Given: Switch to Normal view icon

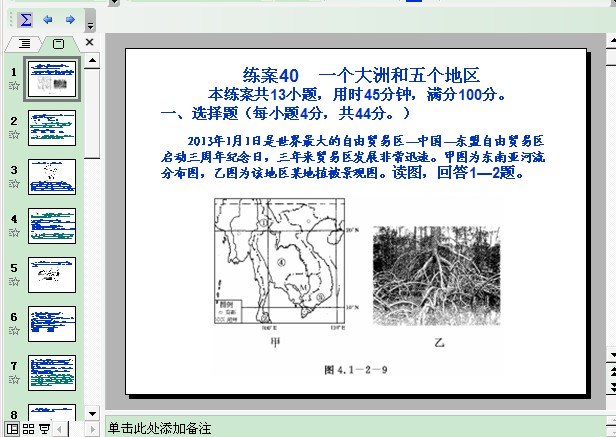Looking at the screenshot, I should click(12, 429).
